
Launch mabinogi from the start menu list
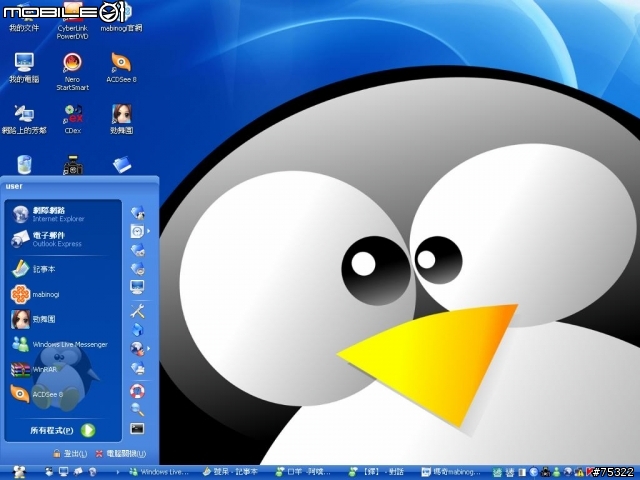coord(61,294)
